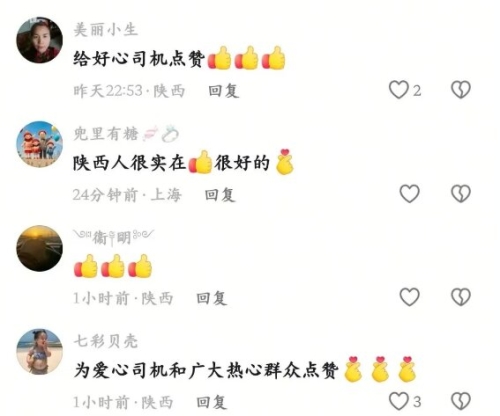Select the comment text 给好心司机点赞

(x=139, y=59)
